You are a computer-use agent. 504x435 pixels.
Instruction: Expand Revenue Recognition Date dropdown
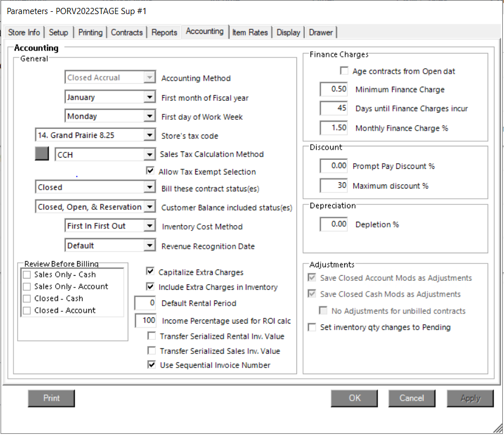(x=149, y=245)
